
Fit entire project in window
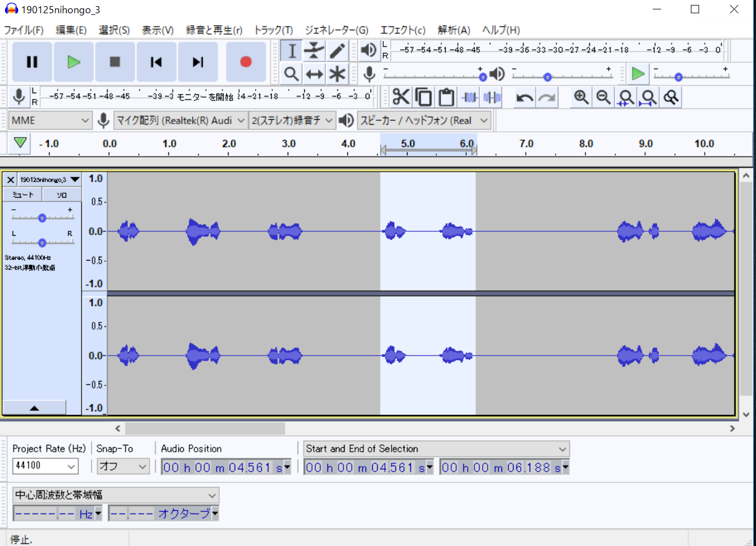click(649, 97)
